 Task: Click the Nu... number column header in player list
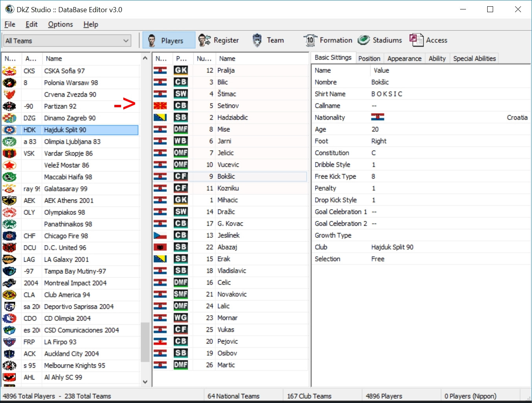click(204, 59)
